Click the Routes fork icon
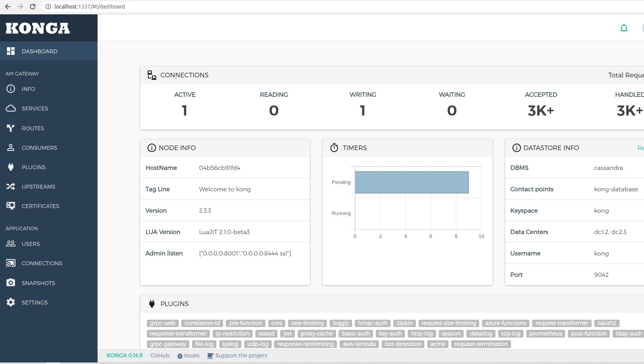The height and width of the screenshot is (364, 644). click(11, 128)
